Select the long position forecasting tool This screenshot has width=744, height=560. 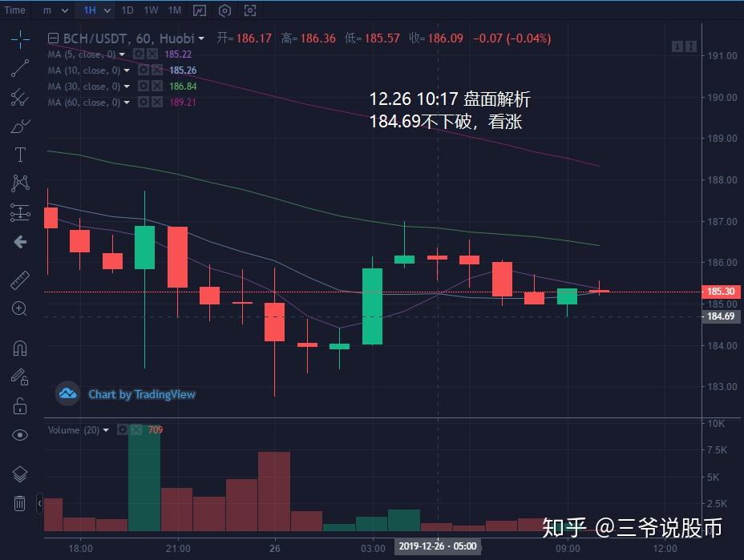(20, 213)
